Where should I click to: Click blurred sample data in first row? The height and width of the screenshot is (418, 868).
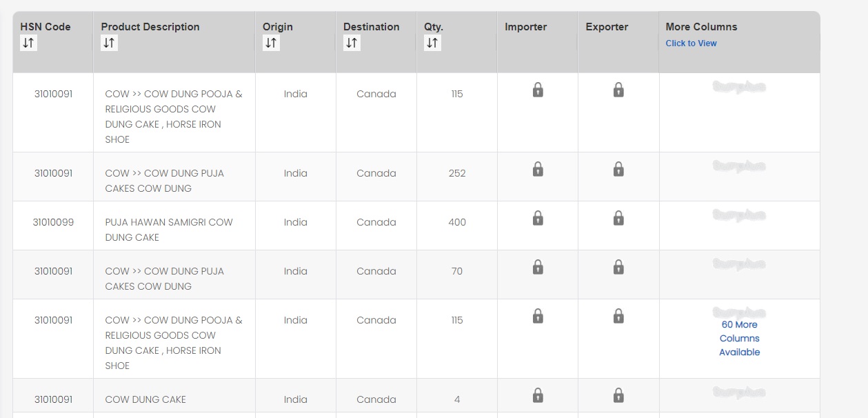coord(739,88)
